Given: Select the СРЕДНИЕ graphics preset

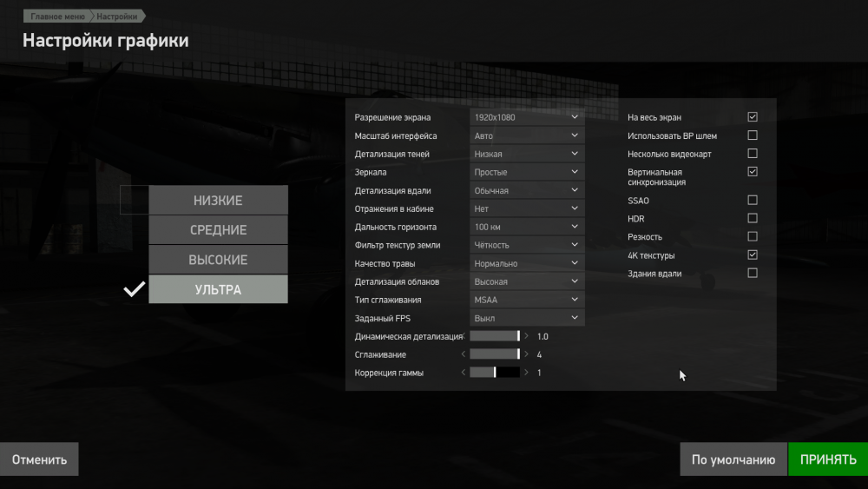Looking at the screenshot, I should (218, 230).
